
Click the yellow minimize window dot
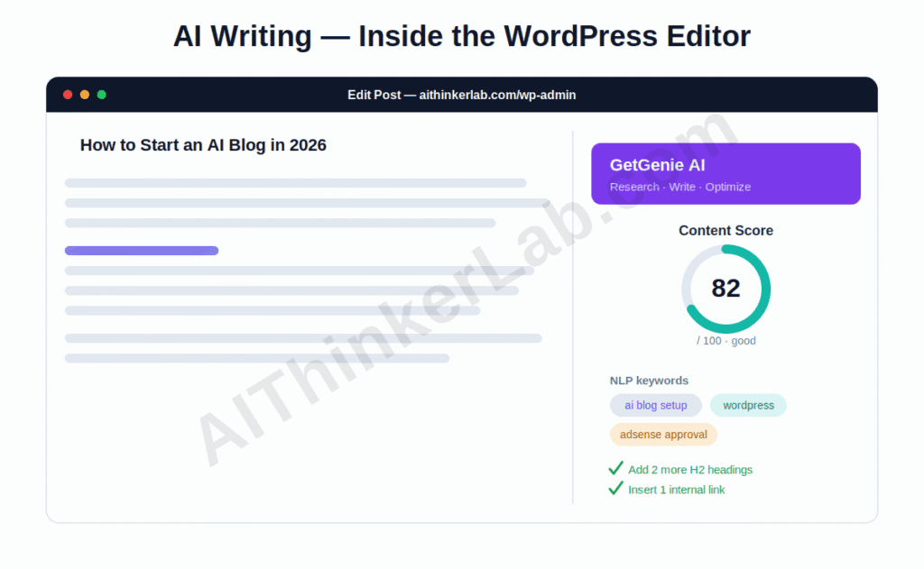(x=85, y=95)
